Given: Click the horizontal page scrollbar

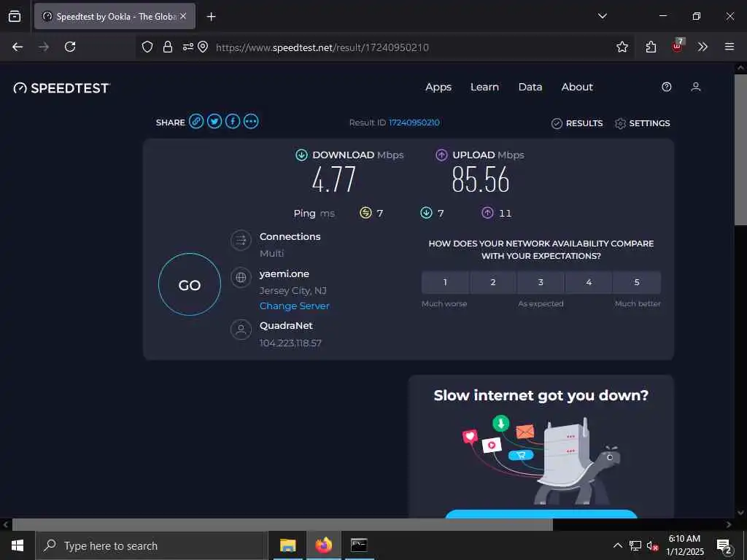Looking at the screenshot, I should [x=282, y=525].
